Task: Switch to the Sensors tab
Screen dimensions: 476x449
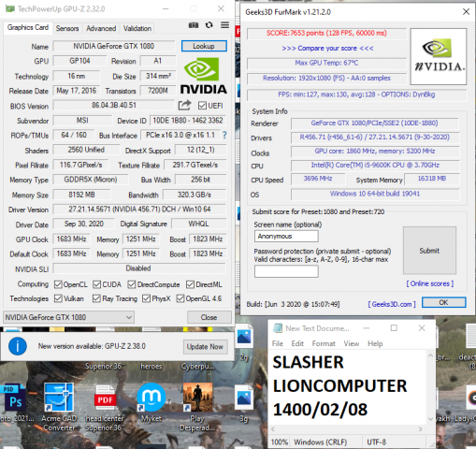Action: pyautogui.click(x=67, y=28)
